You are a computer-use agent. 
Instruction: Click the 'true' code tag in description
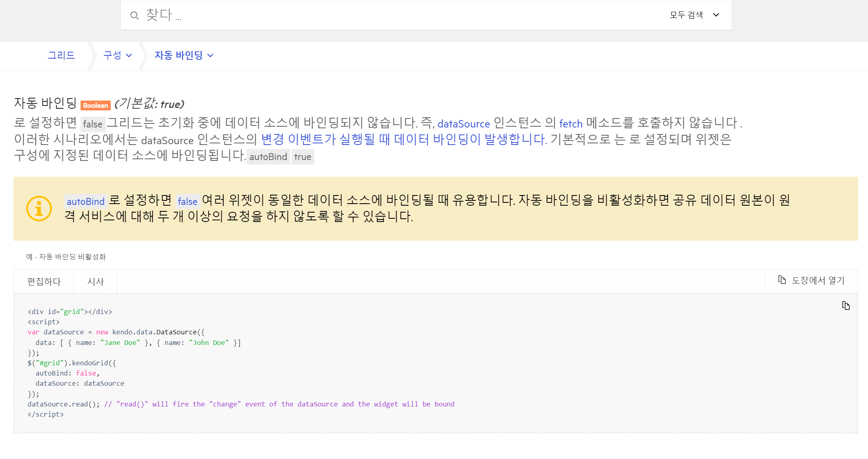(x=302, y=157)
